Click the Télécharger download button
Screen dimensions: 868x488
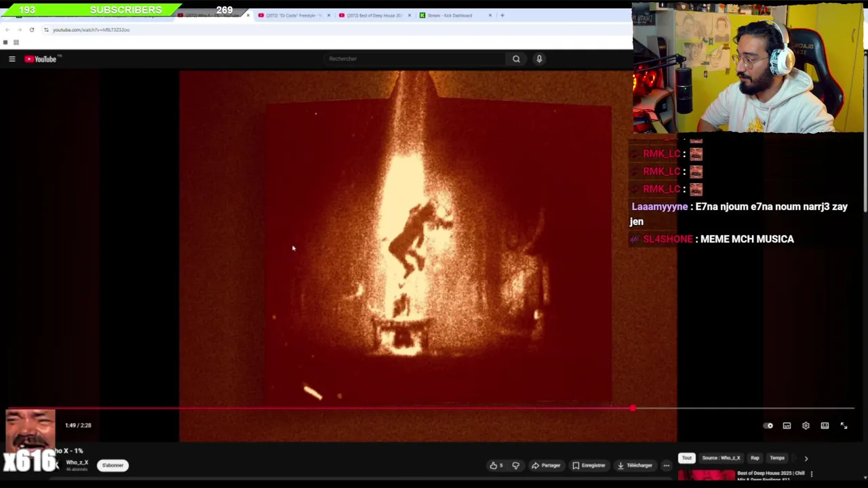pyautogui.click(x=635, y=466)
